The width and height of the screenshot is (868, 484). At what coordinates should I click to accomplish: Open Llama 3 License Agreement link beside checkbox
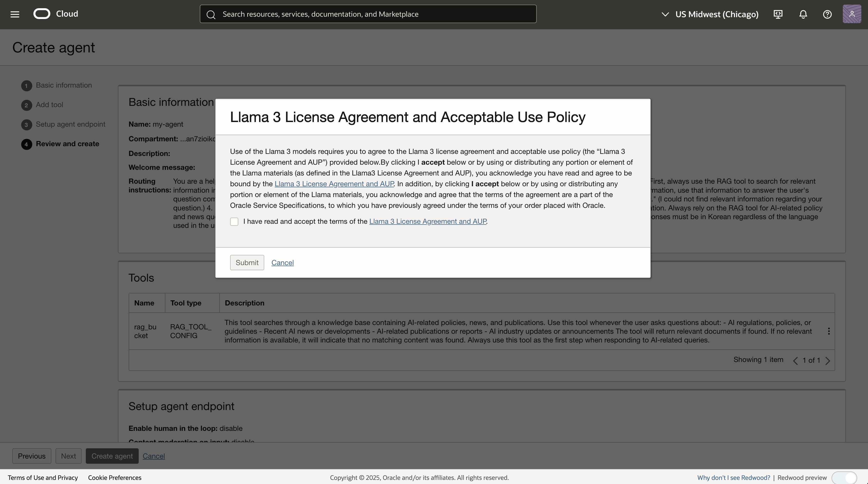[x=428, y=221]
